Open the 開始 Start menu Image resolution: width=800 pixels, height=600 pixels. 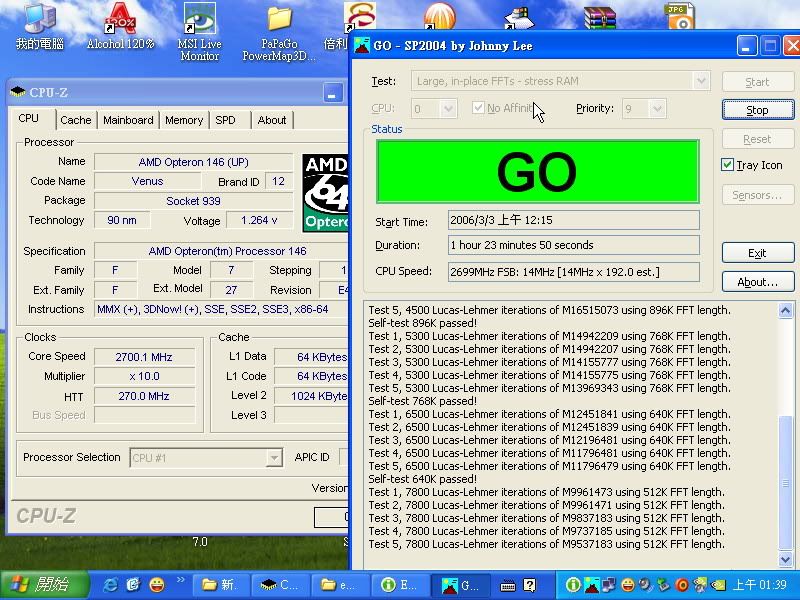45,585
